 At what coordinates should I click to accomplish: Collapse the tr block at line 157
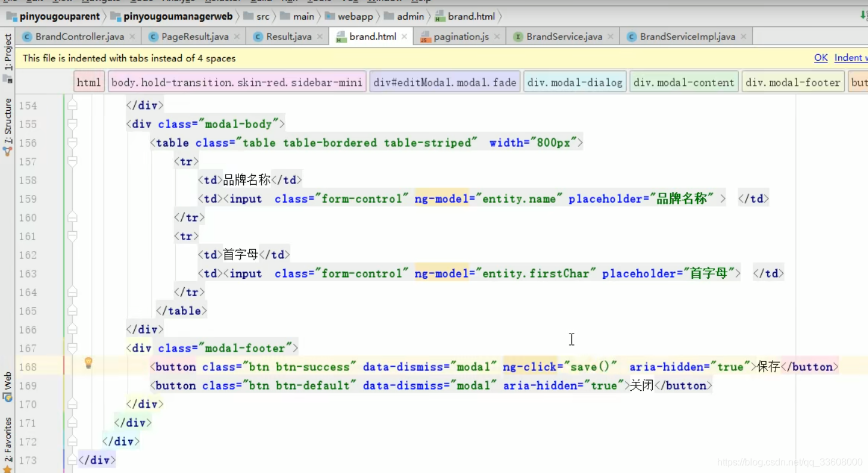point(72,161)
